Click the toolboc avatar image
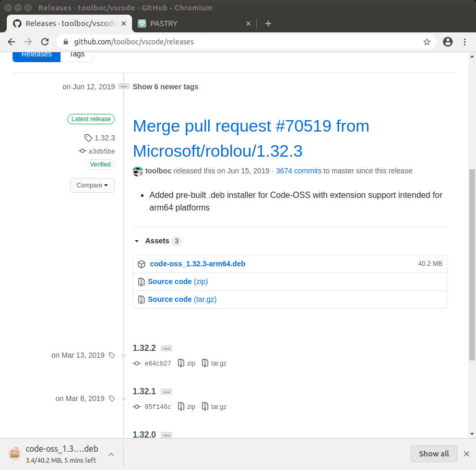The width and height of the screenshot is (476, 470). coord(138,171)
